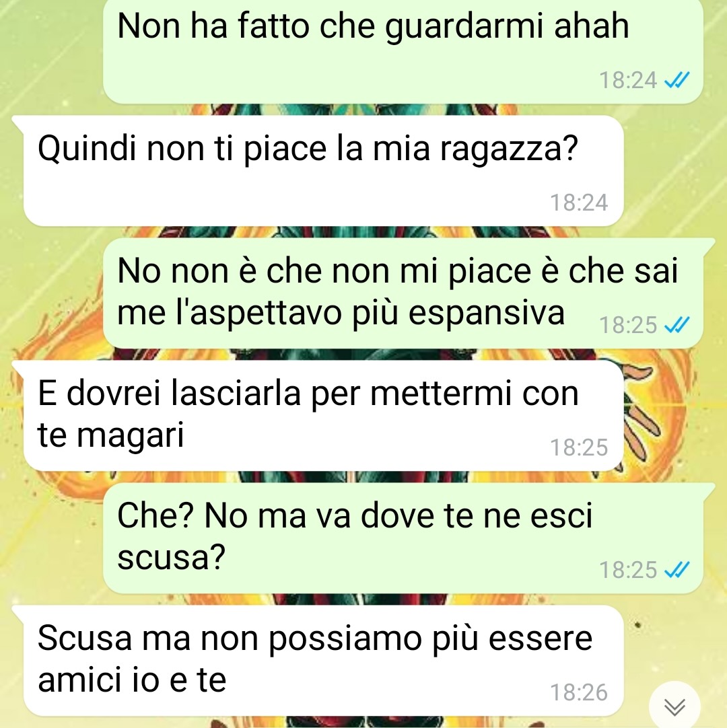Select the message 'Non ha fatto che guardarmi ahah'
The height and width of the screenshot is (728, 727).
403,50
